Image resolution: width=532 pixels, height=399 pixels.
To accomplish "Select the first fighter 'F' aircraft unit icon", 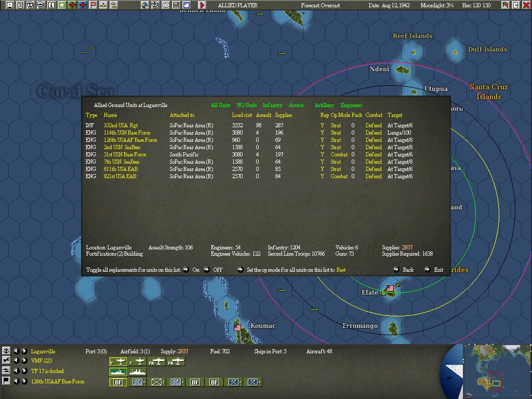I will click(x=118, y=362).
